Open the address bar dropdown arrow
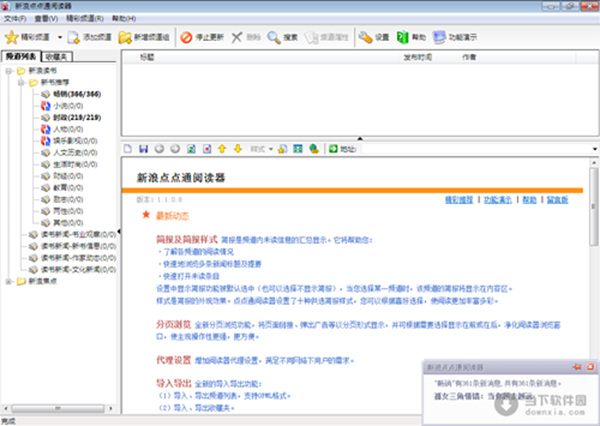Viewport: 600px width, 426px height. pos(595,149)
